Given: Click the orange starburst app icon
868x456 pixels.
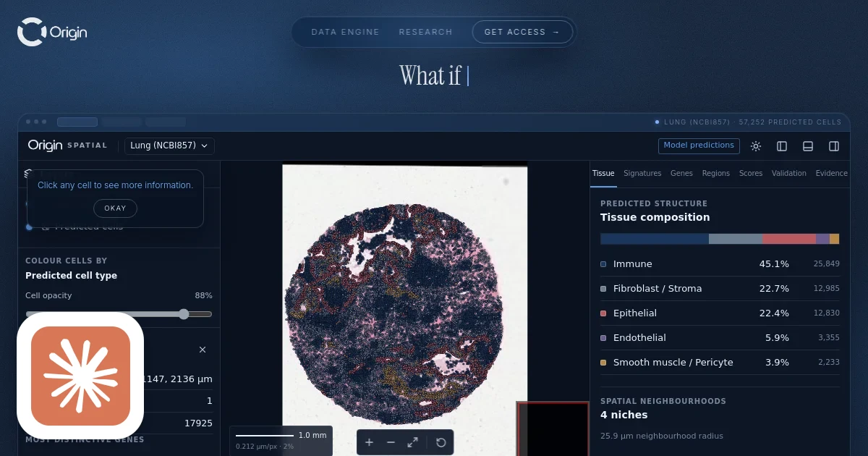Looking at the screenshot, I should tap(80, 376).
